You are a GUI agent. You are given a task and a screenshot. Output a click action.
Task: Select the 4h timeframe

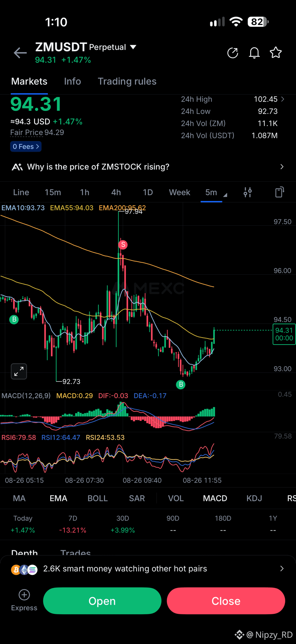[116, 192]
